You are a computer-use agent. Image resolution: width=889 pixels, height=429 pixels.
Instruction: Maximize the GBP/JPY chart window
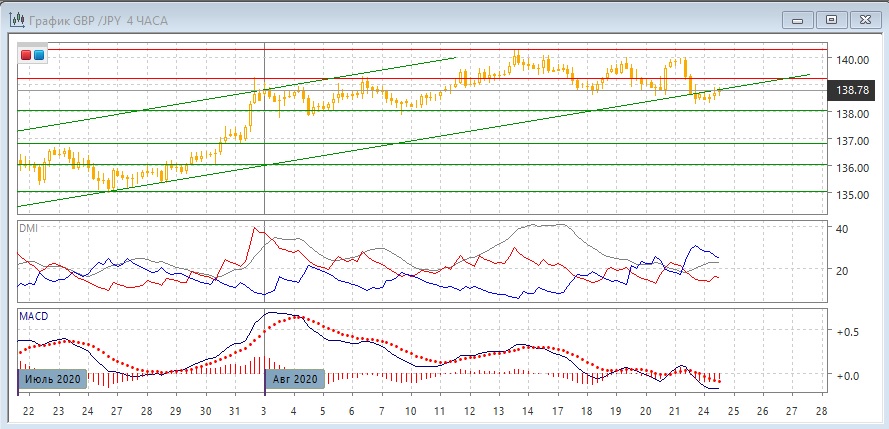click(831, 18)
